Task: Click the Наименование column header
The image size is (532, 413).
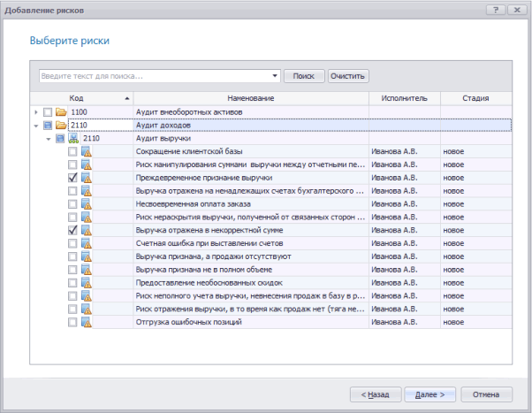Action: (251, 98)
